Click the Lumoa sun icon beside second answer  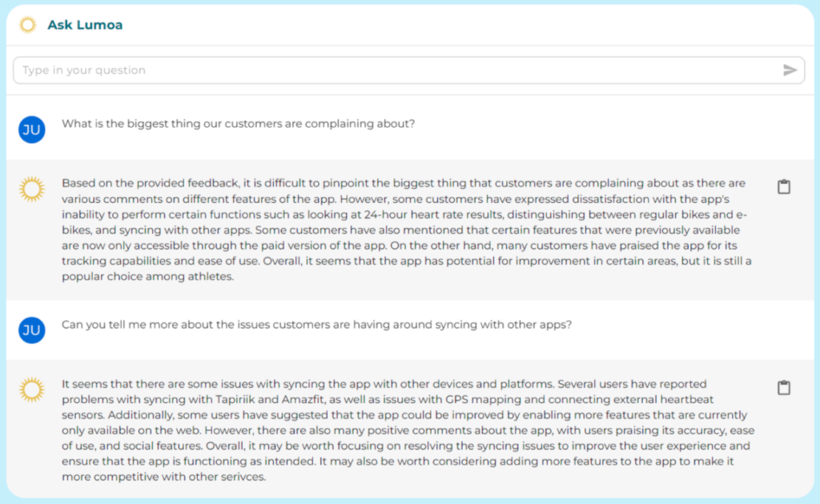point(32,390)
